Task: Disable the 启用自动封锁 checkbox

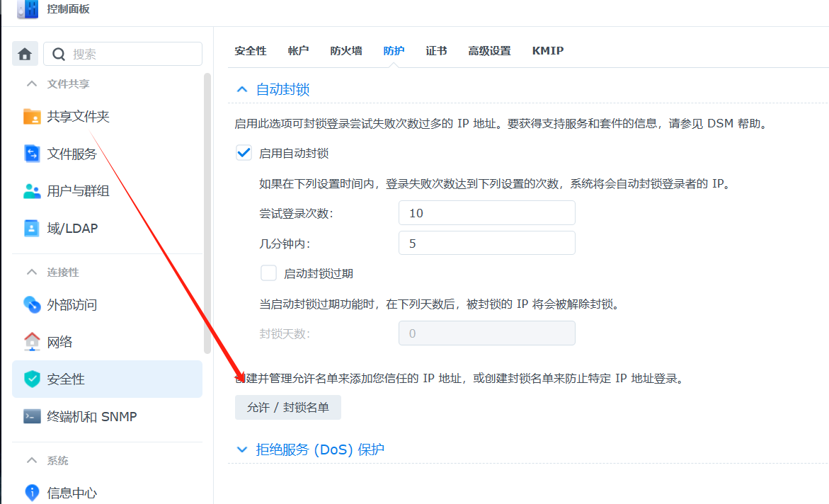Action: pos(244,153)
